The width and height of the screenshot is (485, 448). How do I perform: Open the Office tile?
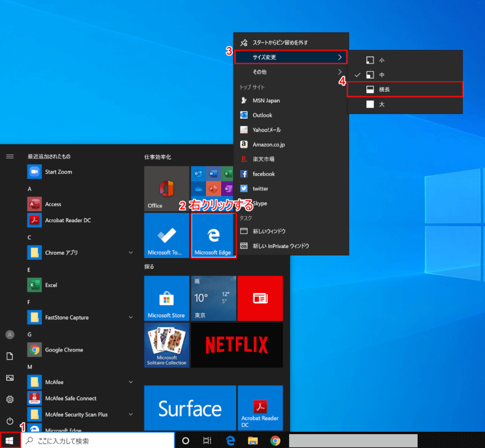[166, 189]
